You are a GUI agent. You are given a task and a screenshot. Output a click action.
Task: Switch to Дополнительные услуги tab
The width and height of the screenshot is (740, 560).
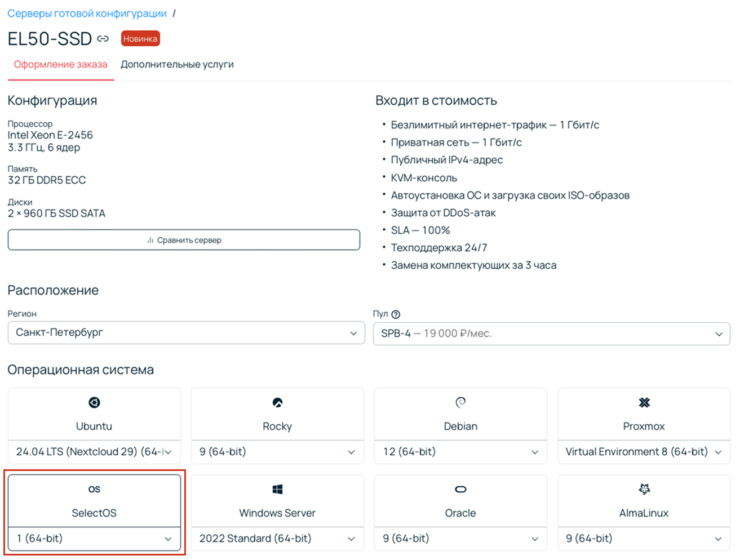[x=177, y=64]
